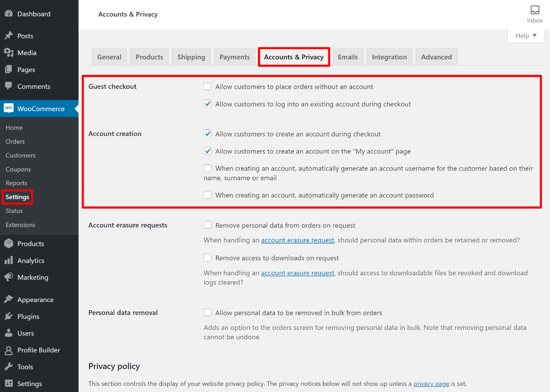Open Coupons in WooCommerce submenu
The width and height of the screenshot is (550, 392).
[x=18, y=169]
